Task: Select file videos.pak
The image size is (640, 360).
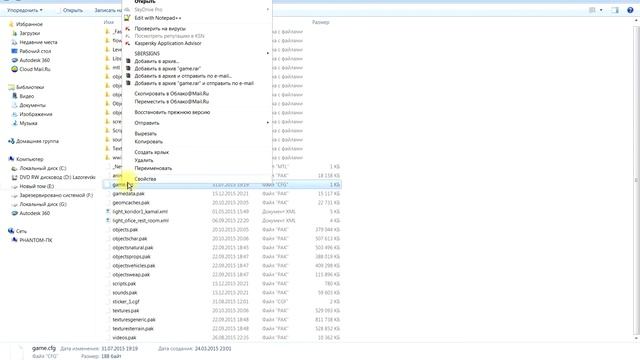Action: 124,338
